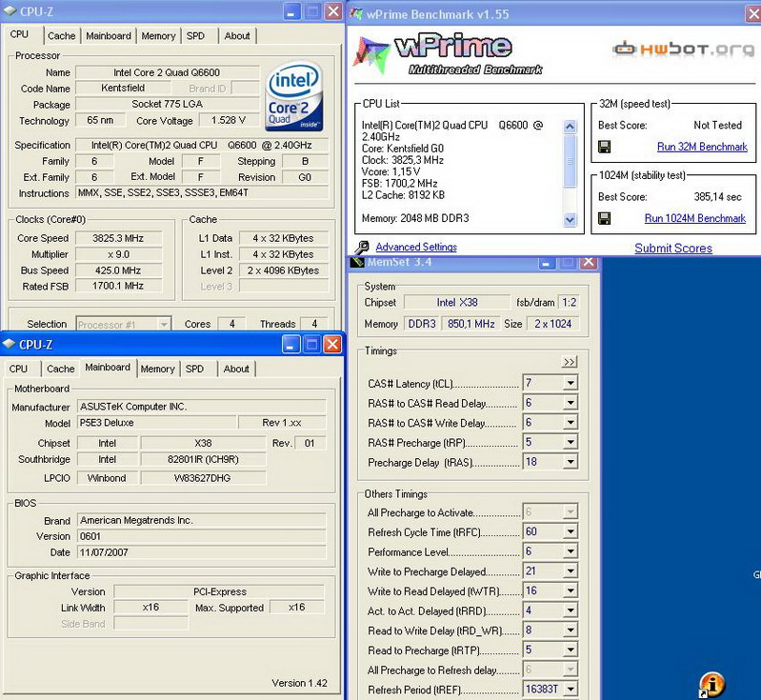Minimize the top CPU-Z window
The image size is (761, 700).
[290, 12]
